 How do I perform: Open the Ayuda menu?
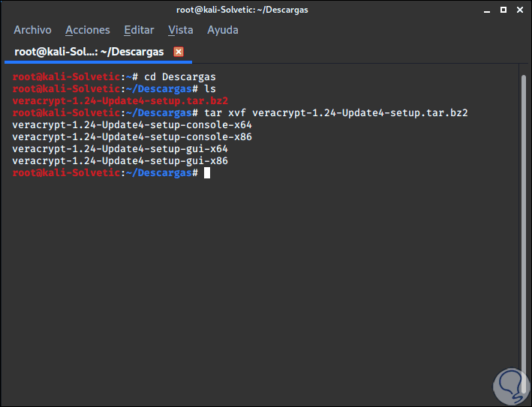[x=223, y=30]
